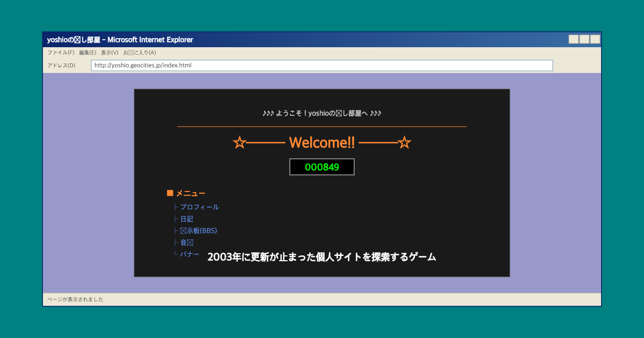Visit the プロフィール link
Viewport: 644px width, 338px height.
tap(199, 207)
